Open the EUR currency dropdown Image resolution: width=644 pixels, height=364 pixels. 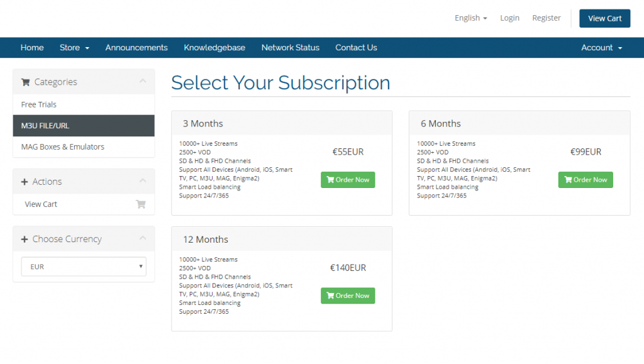(x=84, y=267)
